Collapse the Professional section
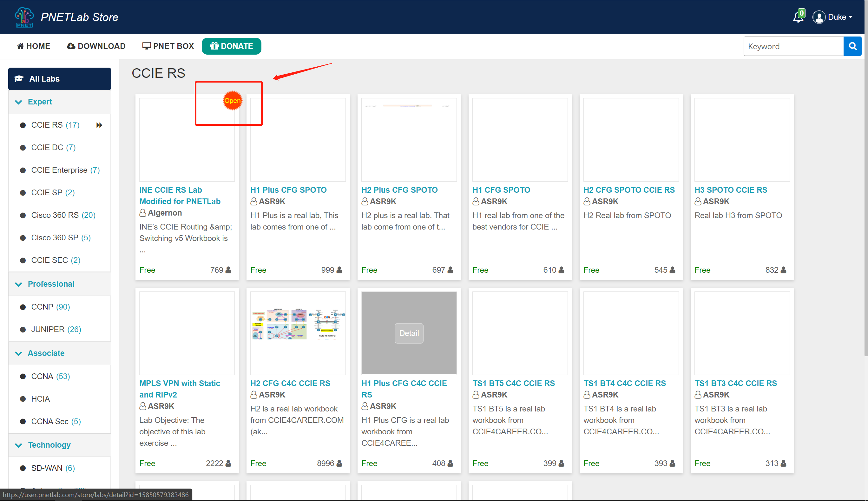Viewport: 868px width, 501px height. coord(59,284)
